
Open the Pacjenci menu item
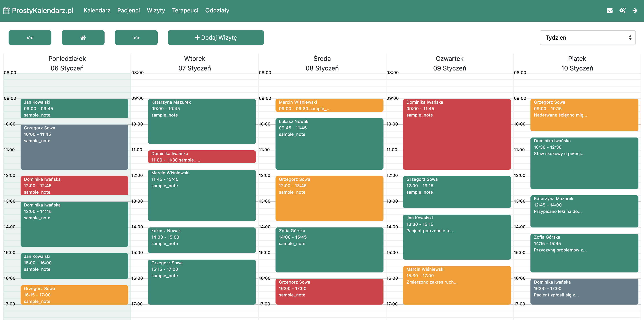(x=129, y=10)
